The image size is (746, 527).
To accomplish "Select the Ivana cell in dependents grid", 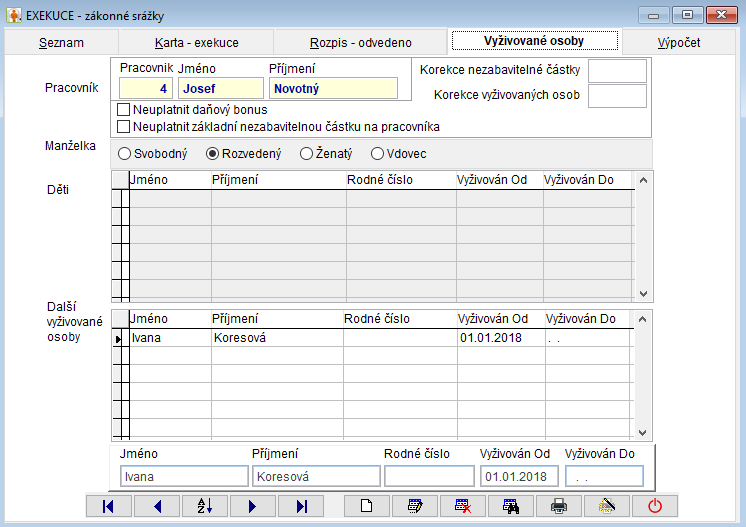I will [x=170, y=338].
